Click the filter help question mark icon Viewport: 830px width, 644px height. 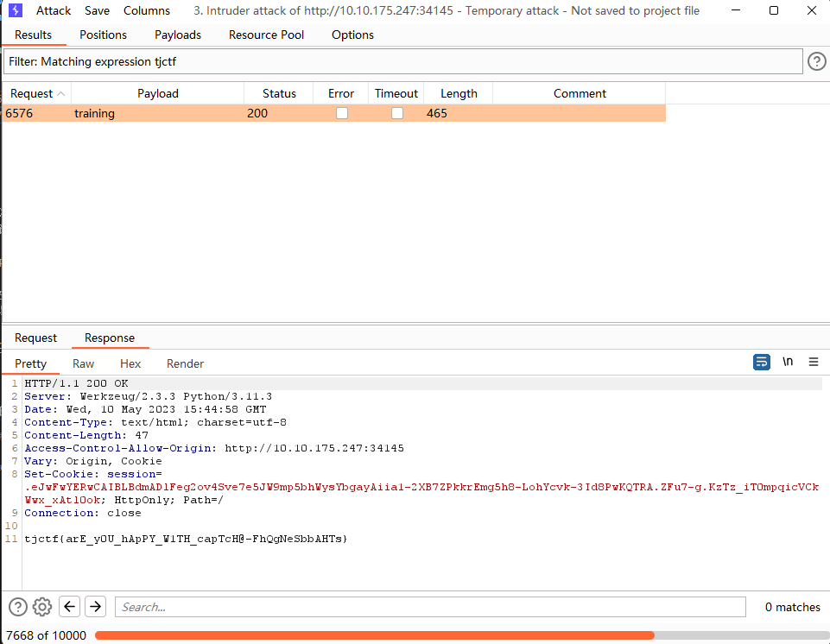[x=816, y=61]
